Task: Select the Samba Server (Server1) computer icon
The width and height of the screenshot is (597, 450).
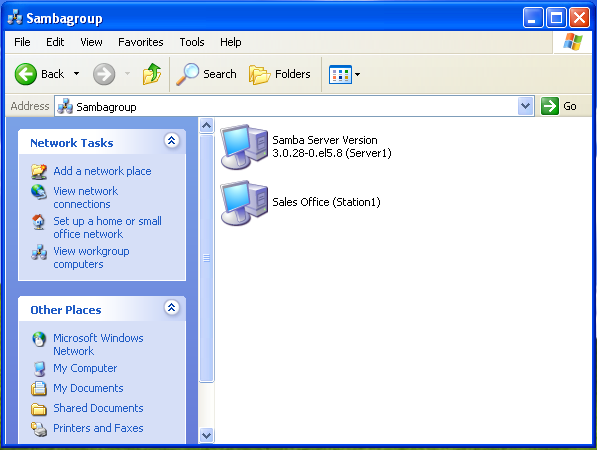Action: 244,147
